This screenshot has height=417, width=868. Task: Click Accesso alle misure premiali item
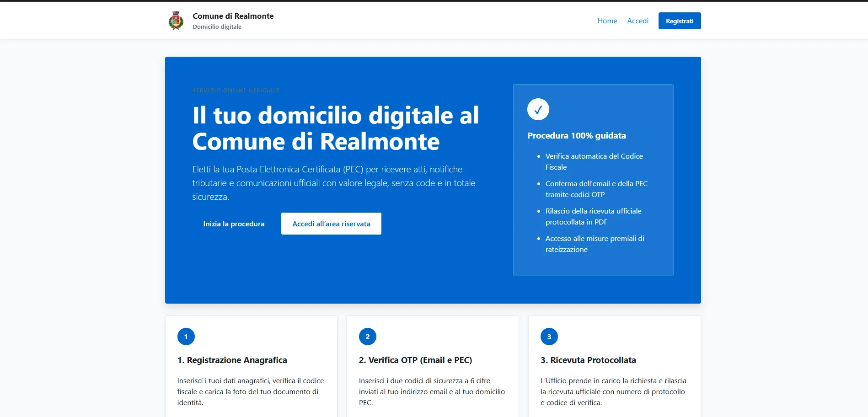595,244
